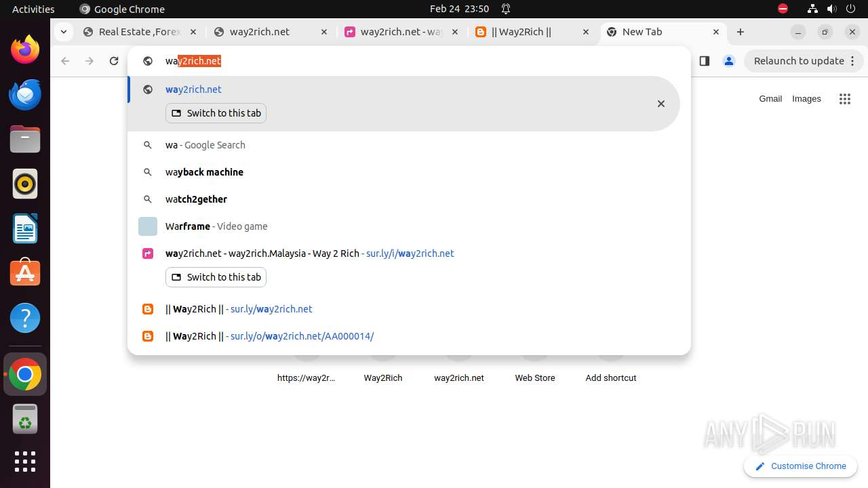Screen dimensions: 868x488
Task: Open the Gmail link
Action: (x=770, y=99)
